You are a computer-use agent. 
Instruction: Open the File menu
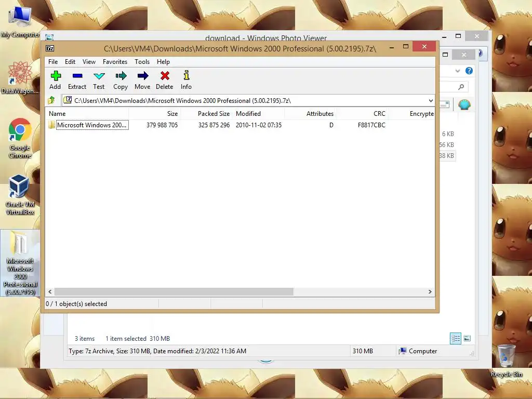[x=53, y=62]
